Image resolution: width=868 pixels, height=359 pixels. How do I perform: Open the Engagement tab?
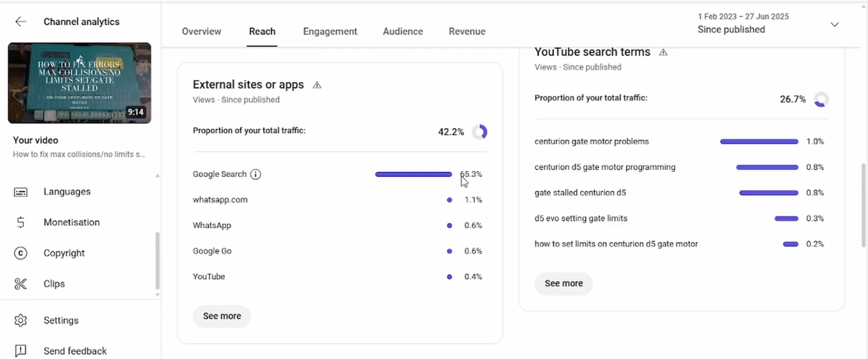(x=330, y=31)
